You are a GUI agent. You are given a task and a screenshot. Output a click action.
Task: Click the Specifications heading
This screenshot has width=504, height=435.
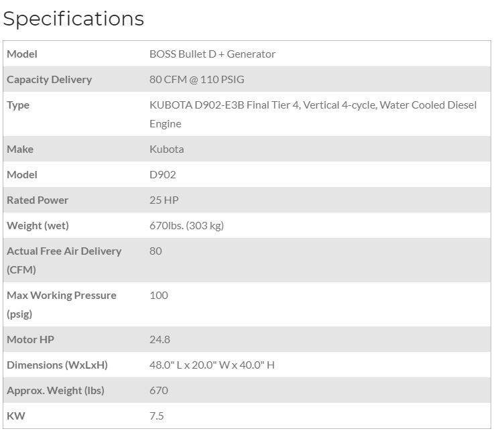pyautogui.click(x=74, y=18)
